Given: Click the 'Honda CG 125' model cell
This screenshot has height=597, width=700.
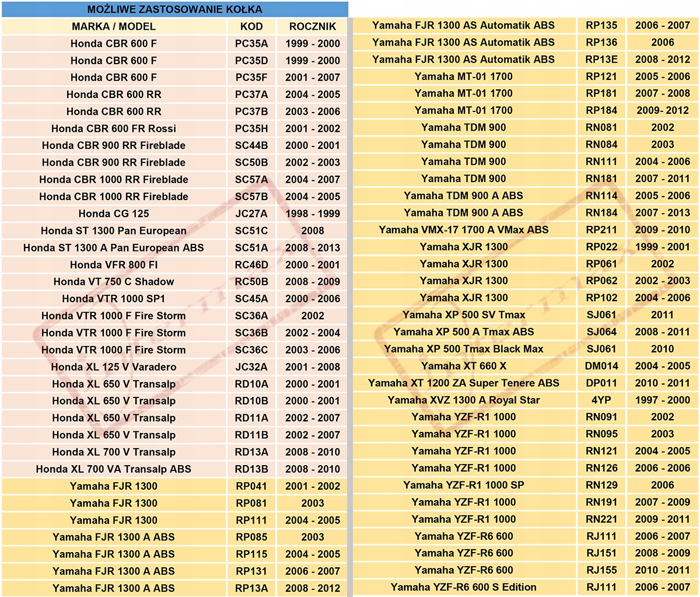Looking at the screenshot, I should (114, 214).
